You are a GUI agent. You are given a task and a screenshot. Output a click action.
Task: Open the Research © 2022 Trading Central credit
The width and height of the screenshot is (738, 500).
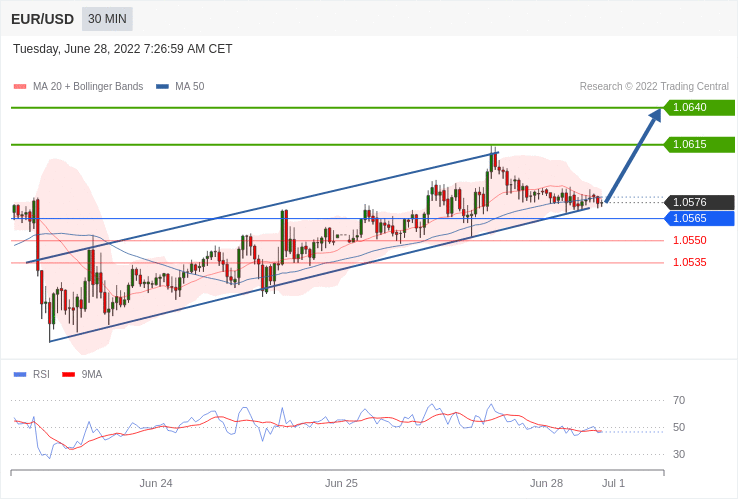coord(654,87)
